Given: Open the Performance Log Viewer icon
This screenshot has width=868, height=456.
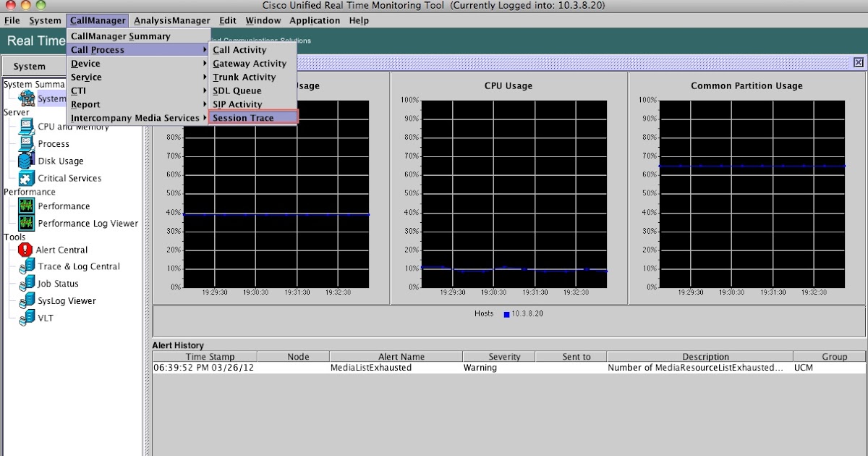Looking at the screenshot, I should pos(26,224).
